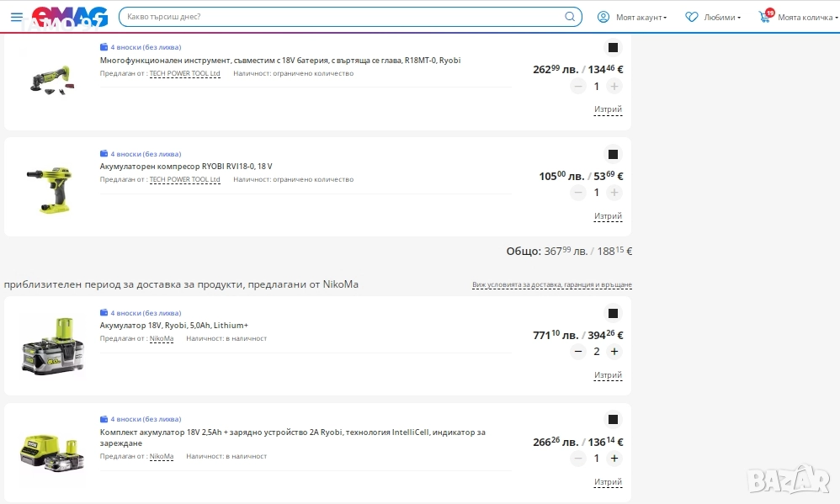Open delivery, warranty and return conditions link
This screenshot has height=504, width=840.
coord(551,285)
